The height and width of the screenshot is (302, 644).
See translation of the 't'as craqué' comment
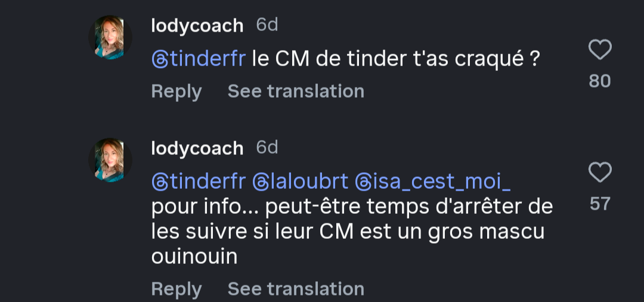point(296,91)
